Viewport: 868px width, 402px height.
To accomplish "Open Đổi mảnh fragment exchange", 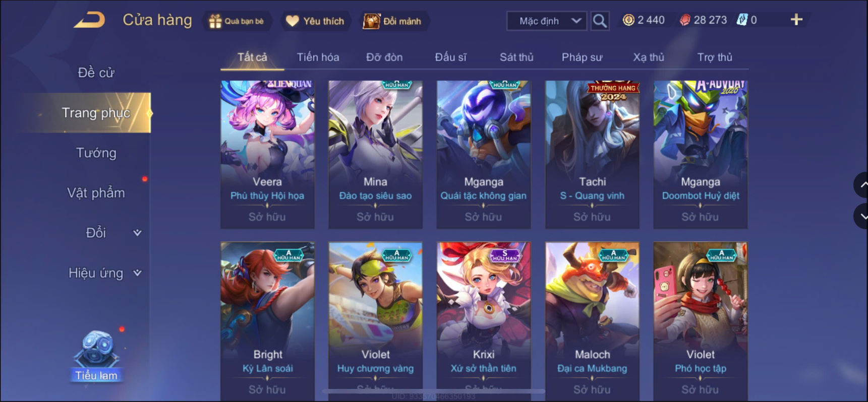I will pos(393,21).
